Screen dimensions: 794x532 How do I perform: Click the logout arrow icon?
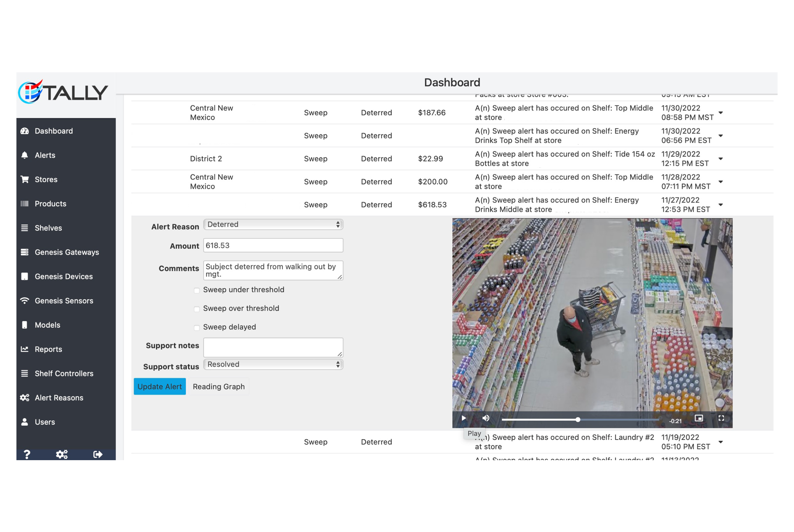98,454
